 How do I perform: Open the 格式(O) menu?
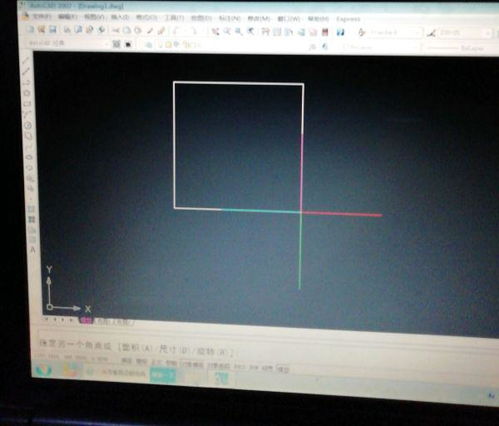point(146,18)
